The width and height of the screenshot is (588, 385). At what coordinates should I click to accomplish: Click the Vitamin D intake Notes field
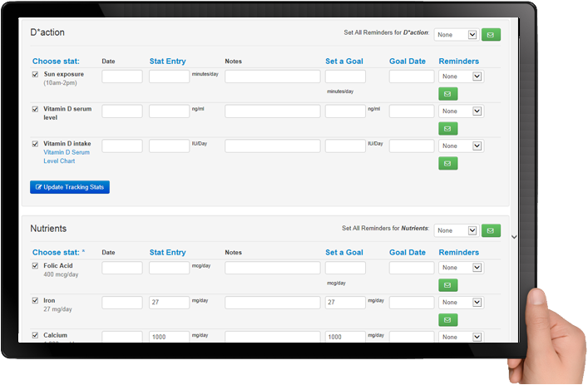[x=272, y=146]
